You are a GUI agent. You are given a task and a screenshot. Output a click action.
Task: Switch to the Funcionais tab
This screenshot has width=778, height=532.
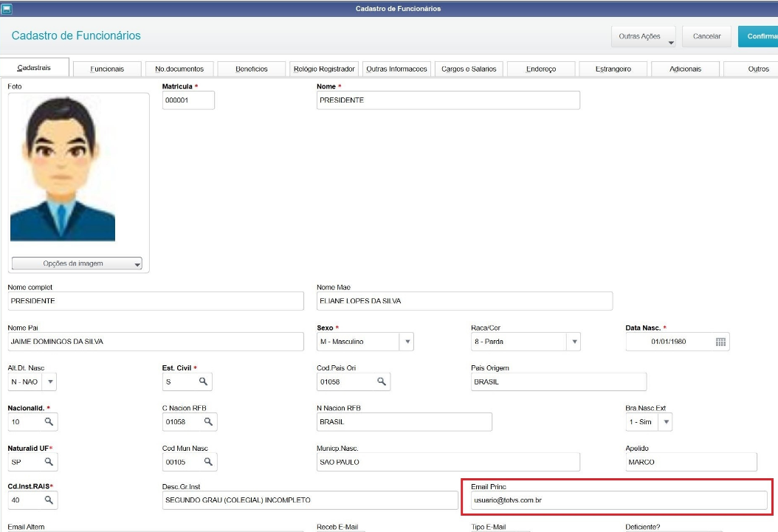107,69
